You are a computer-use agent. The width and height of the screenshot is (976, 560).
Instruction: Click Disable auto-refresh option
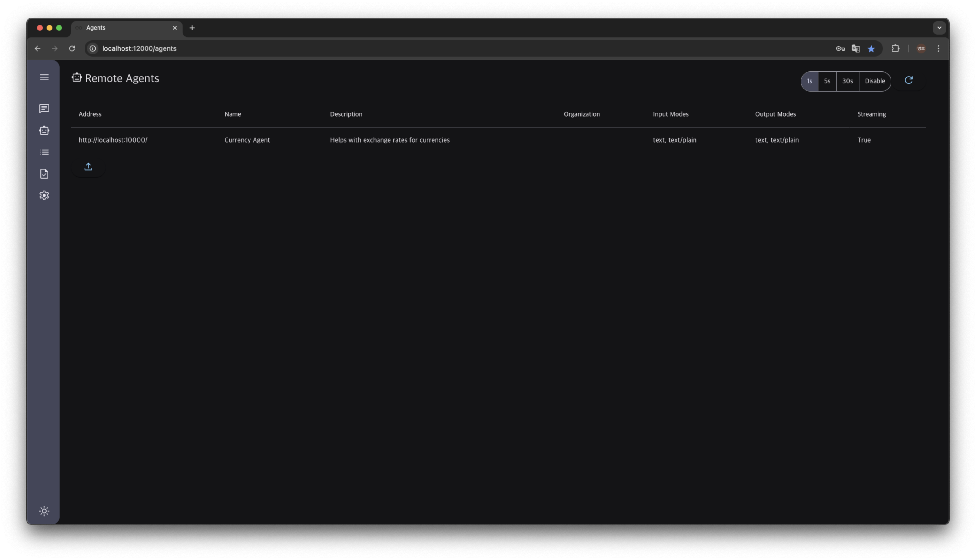[x=874, y=81]
